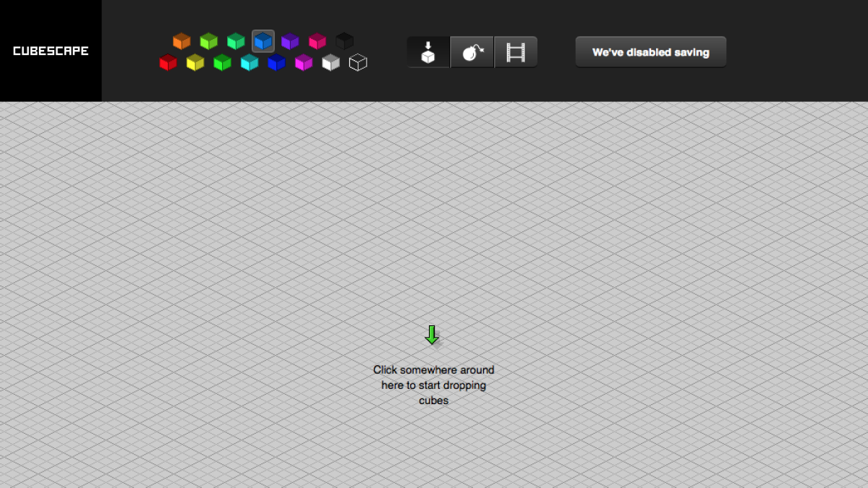Viewport: 868px width, 488px height.
Task: Choose the white cube swatch
Action: coord(330,62)
